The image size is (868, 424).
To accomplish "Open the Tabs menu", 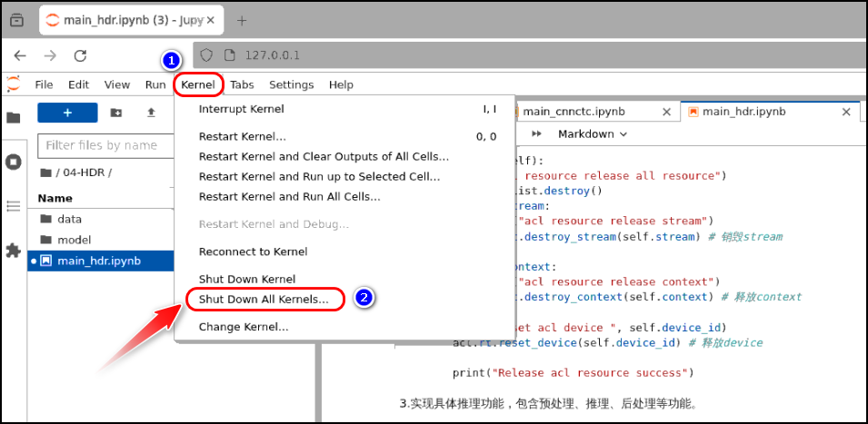I will pyautogui.click(x=242, y=84).
